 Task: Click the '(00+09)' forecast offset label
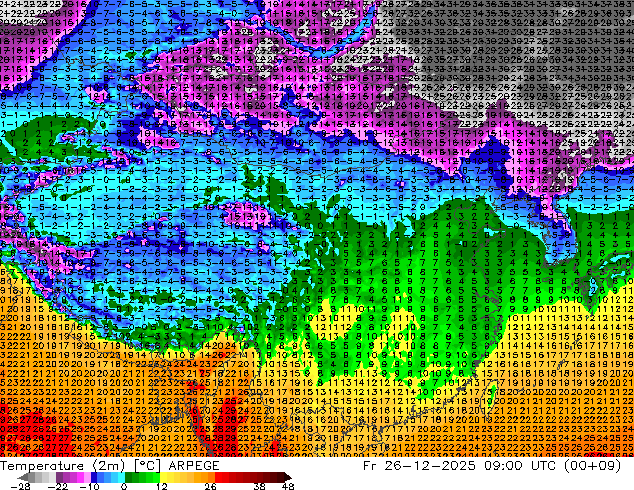(x=593, y=466)
